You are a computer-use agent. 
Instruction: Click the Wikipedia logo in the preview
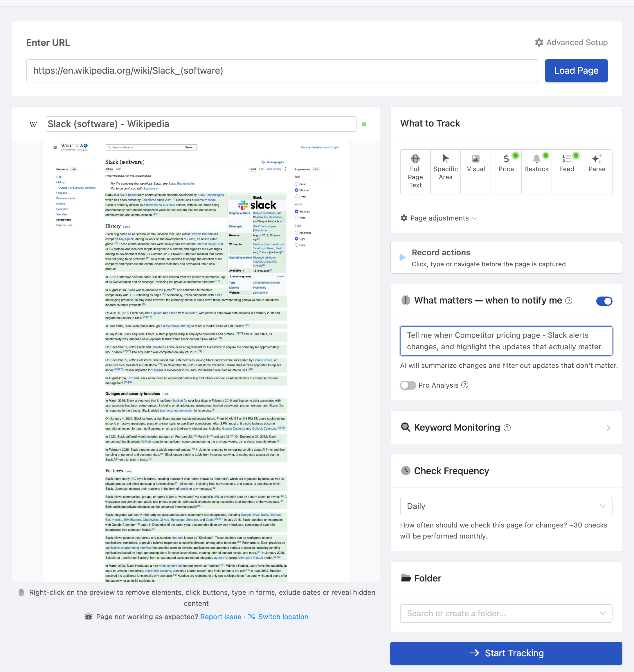(74, 147)
